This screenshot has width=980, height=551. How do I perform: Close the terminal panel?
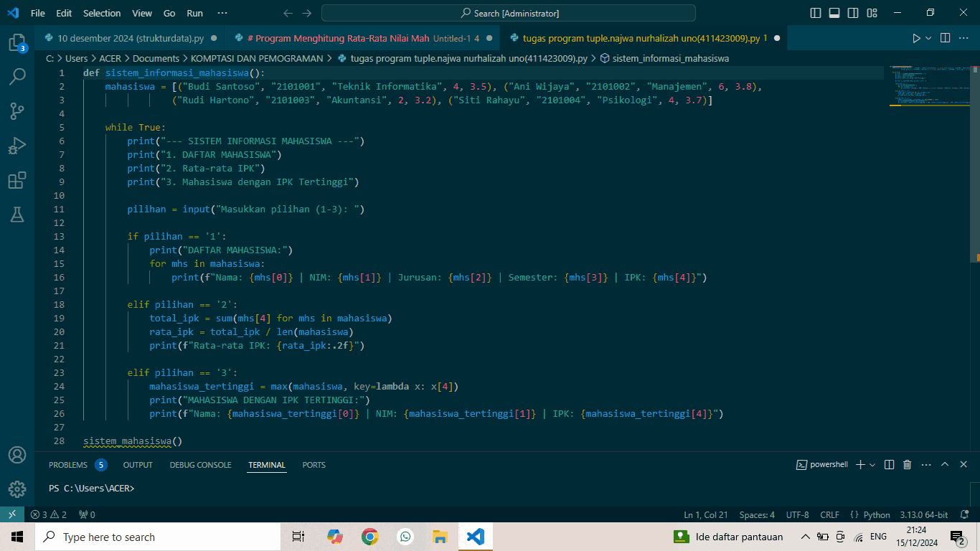[x=963, y=464]
